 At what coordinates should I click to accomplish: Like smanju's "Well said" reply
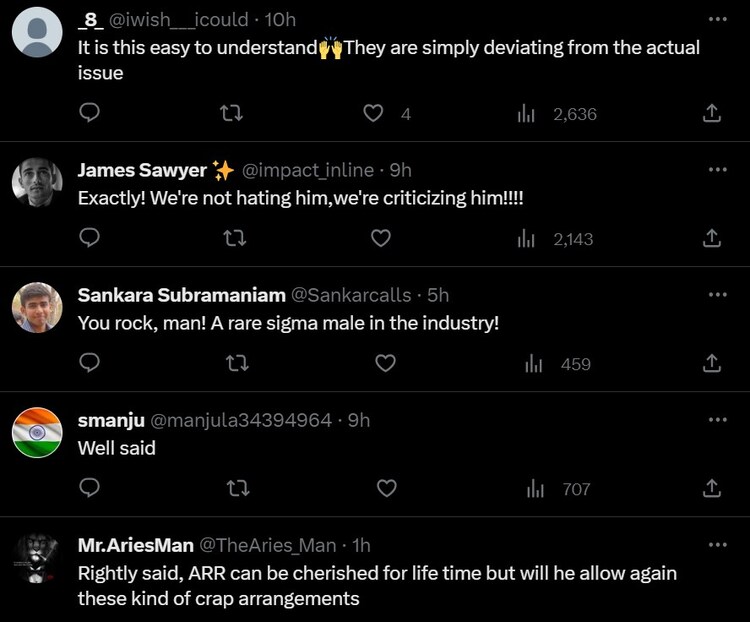[385, 489]
